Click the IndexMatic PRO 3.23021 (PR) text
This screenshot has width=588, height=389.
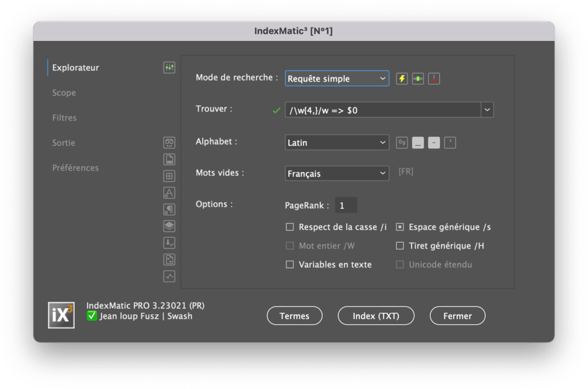pos(145,305)
